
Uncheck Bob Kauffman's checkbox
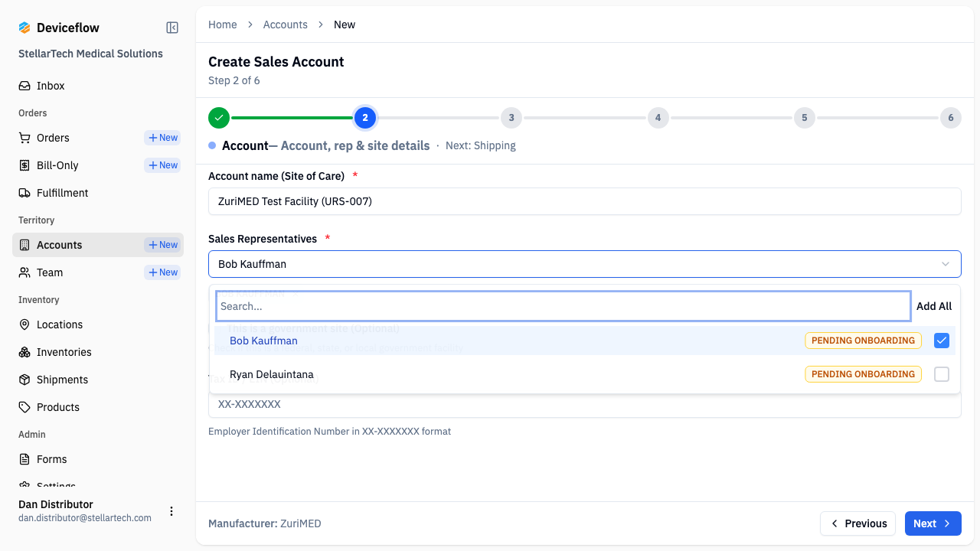pyautogui.click(x=942, y=340)
